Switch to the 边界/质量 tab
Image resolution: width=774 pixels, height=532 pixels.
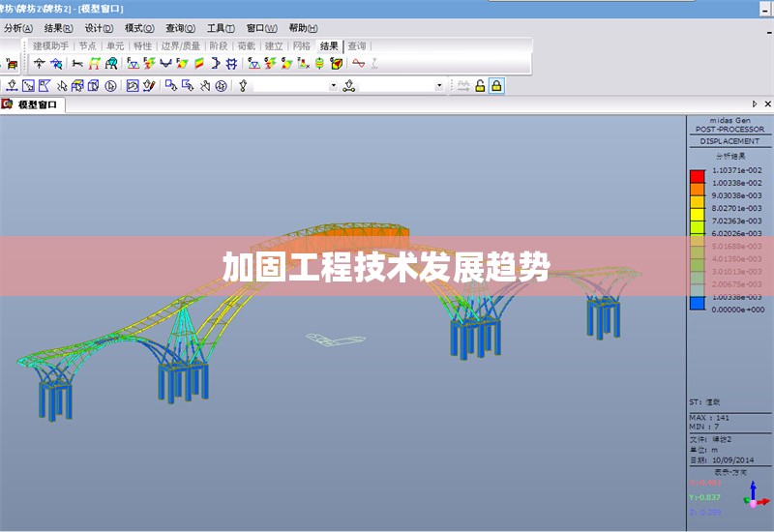click(181, 45)
